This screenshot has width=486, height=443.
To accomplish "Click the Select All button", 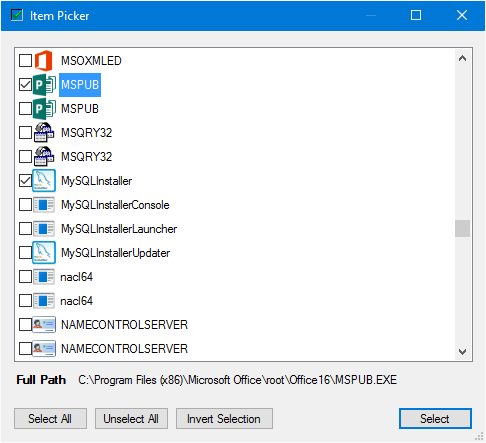I will tap(50, 419).
